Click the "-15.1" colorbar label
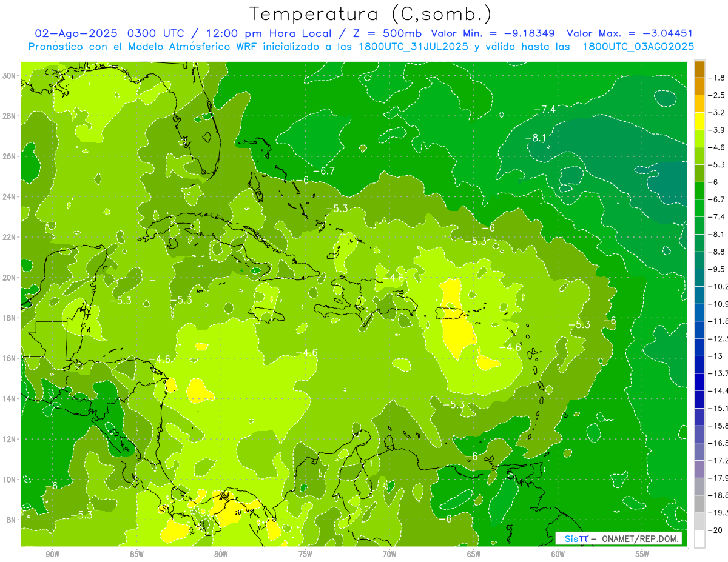 point(718,409)
